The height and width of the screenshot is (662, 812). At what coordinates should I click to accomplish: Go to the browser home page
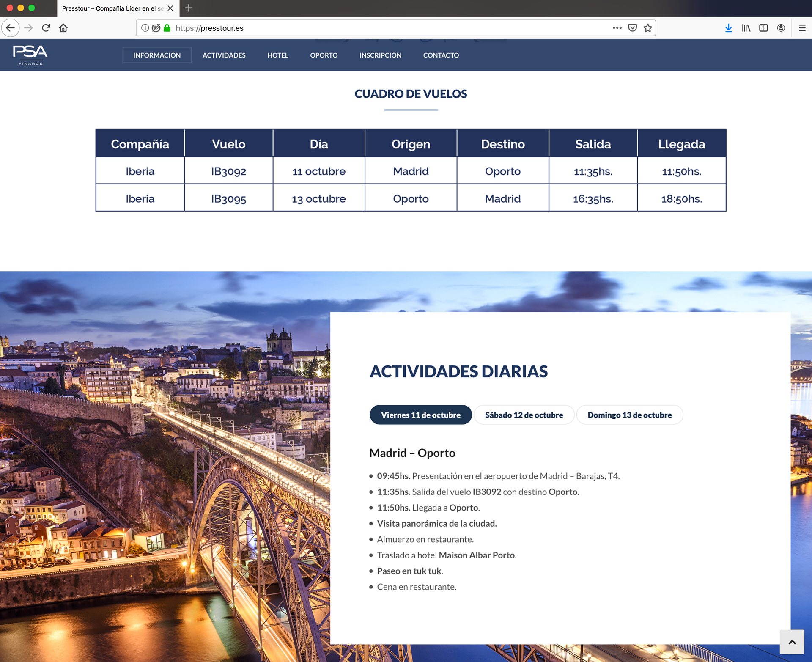(x=63, y=28)
